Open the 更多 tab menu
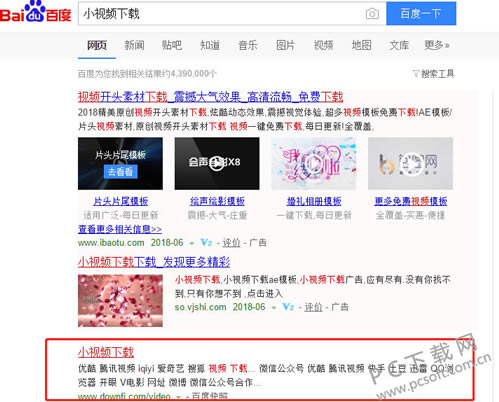 click(437, 45)
